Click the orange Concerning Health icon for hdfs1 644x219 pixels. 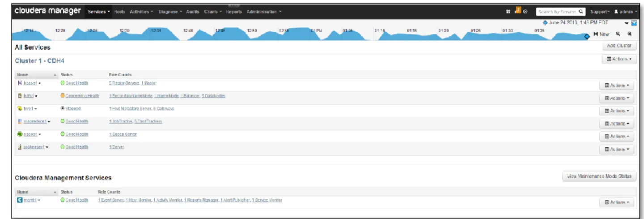62,96
